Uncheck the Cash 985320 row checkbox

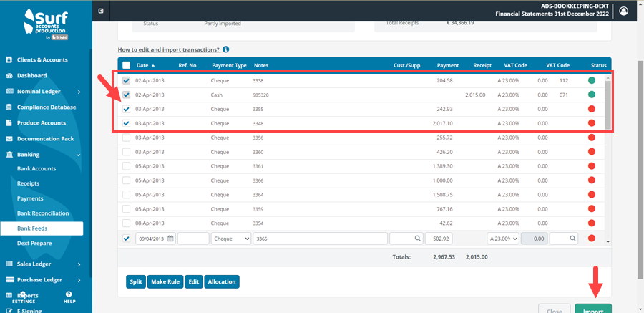tap(127, 95)
